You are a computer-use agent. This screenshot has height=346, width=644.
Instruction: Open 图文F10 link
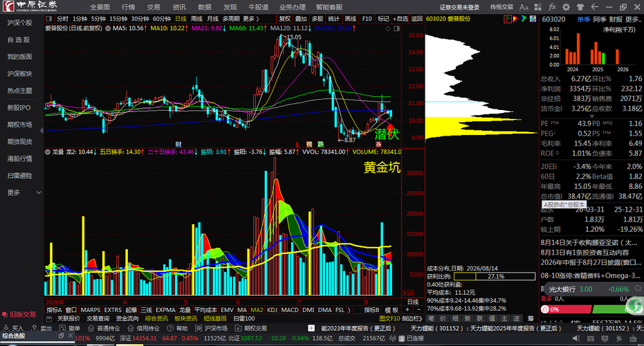click(x=389, y=318)
